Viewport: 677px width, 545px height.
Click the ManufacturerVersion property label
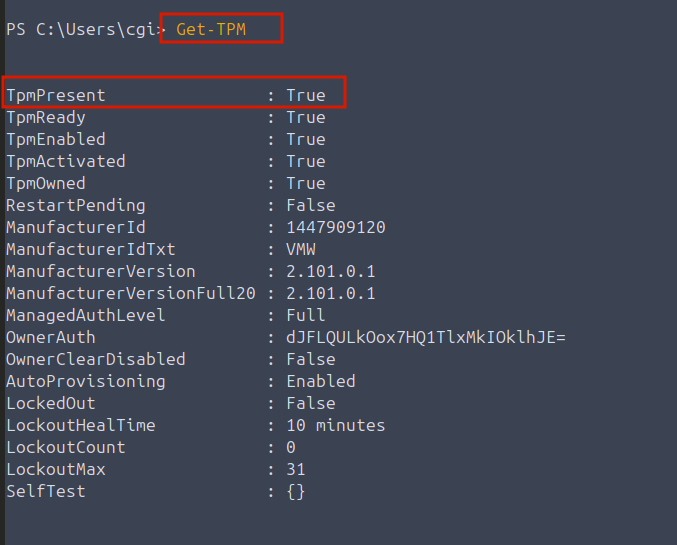click(101, 271)
